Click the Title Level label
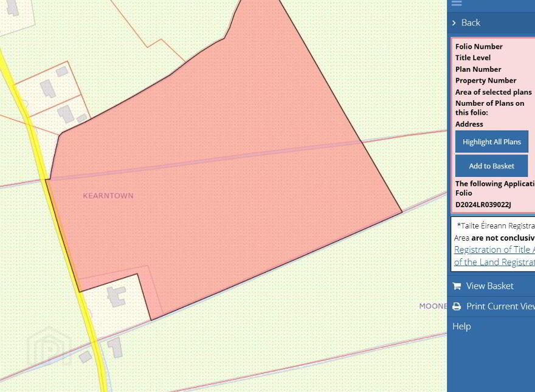Screen dimensions: 535x392 [x=473, y=58]
